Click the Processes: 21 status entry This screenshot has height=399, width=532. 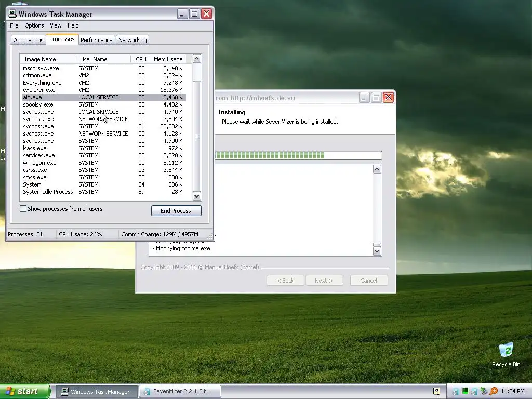[x=25, y=234]
